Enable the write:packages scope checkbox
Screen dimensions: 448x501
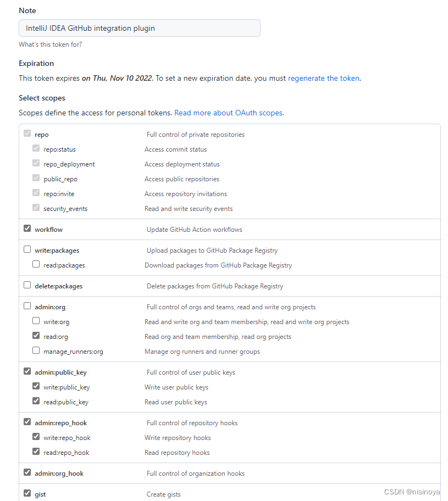click(x=27, y=249)
